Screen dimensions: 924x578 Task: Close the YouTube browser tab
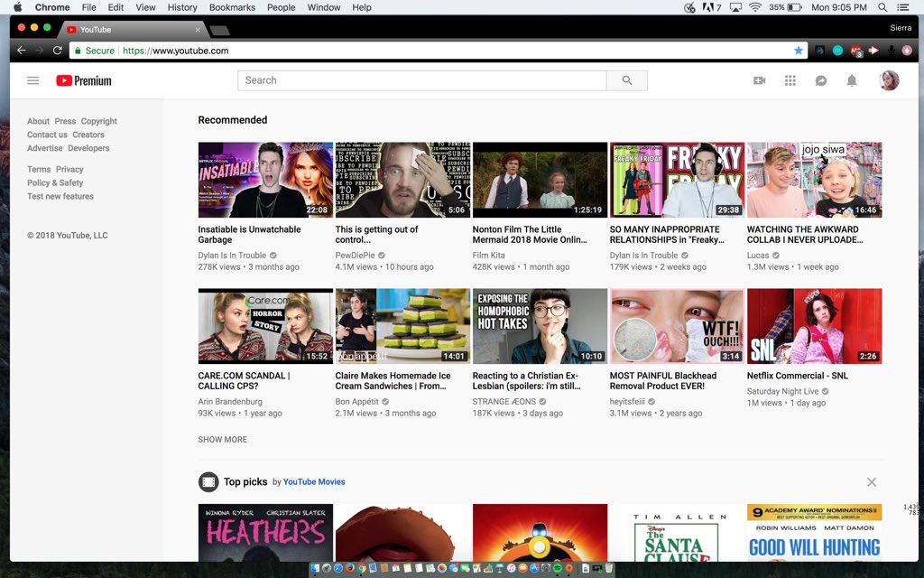pyautogui.click(x=198, y=30)
